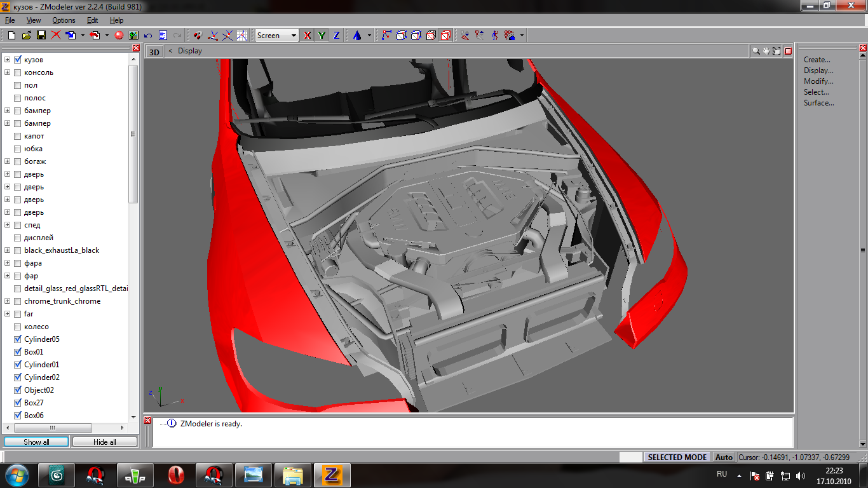The width and height of the screenshot is (868, 488).
Task: Open the Edit menu
Action: pos(92,20)
